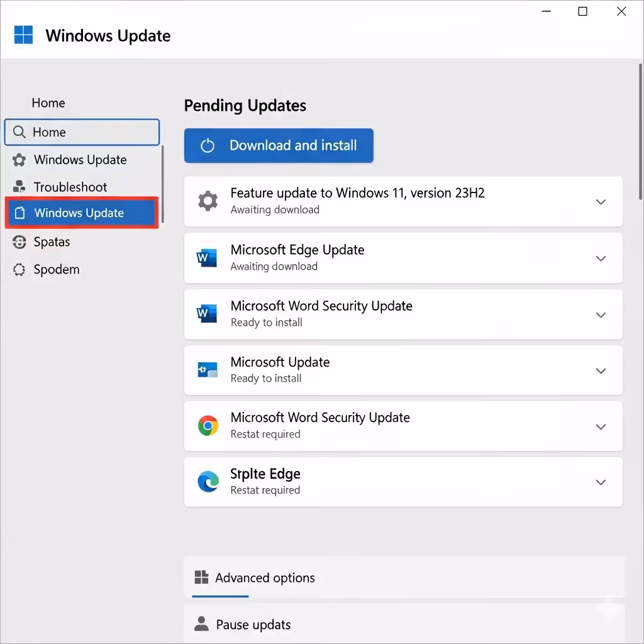
Task: Expand the Strplte Edge row chevron
Action: coord(601,482)
